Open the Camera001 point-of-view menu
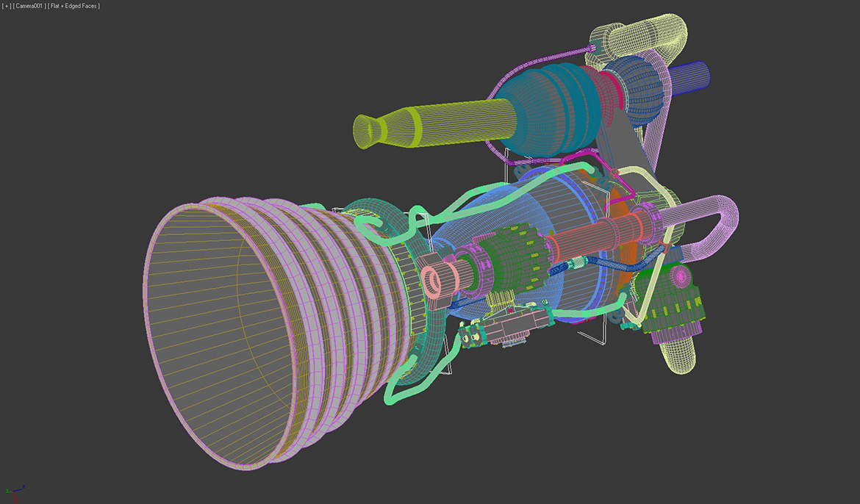The width and height of the screenshot is (860, 504). (28, 5)
